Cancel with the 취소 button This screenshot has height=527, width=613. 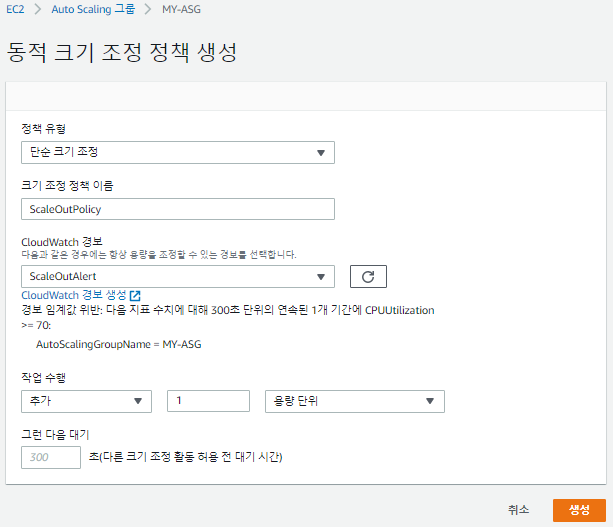(x=518, y=510)
